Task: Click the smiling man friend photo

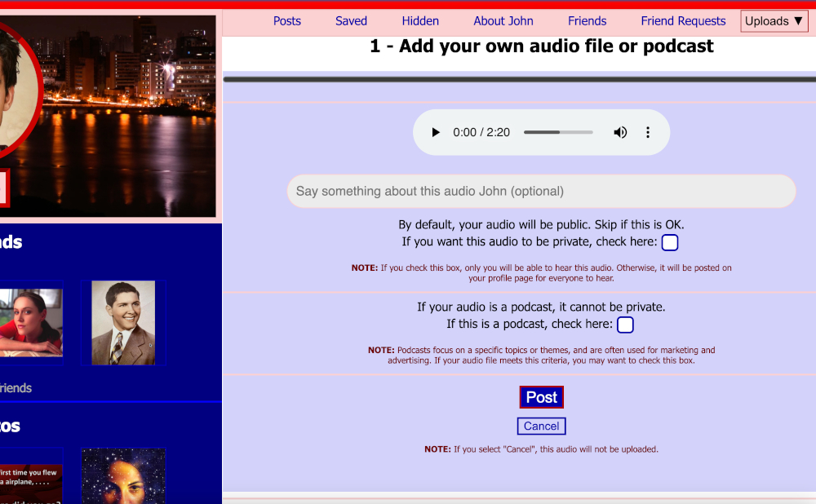Action: [123, 322]
